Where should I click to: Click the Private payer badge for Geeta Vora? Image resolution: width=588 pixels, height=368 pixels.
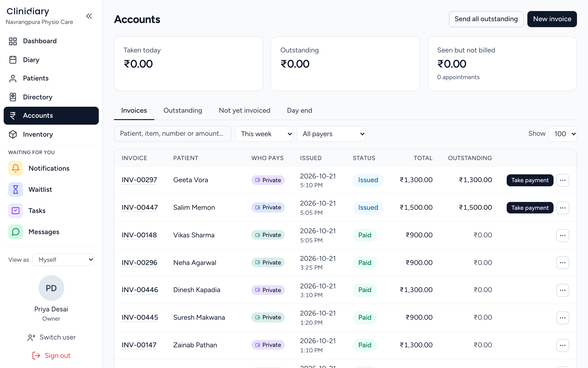268,180
